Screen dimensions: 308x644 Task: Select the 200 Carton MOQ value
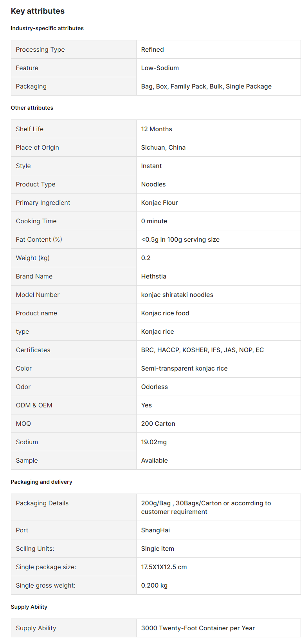(x=158, y=423)
